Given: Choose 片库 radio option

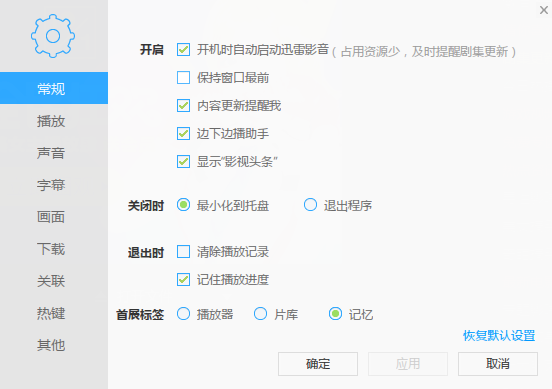Looking at the screenshot, I should (x=260, y=314).
